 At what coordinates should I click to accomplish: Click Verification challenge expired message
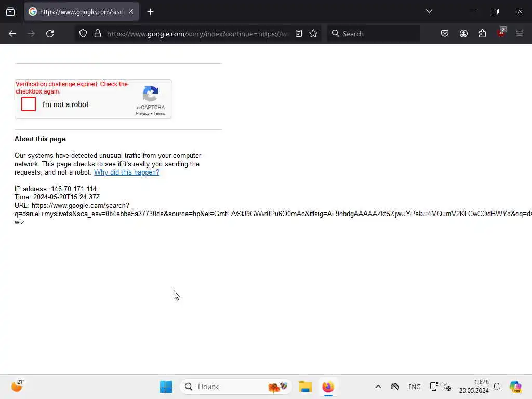(72, 87)
